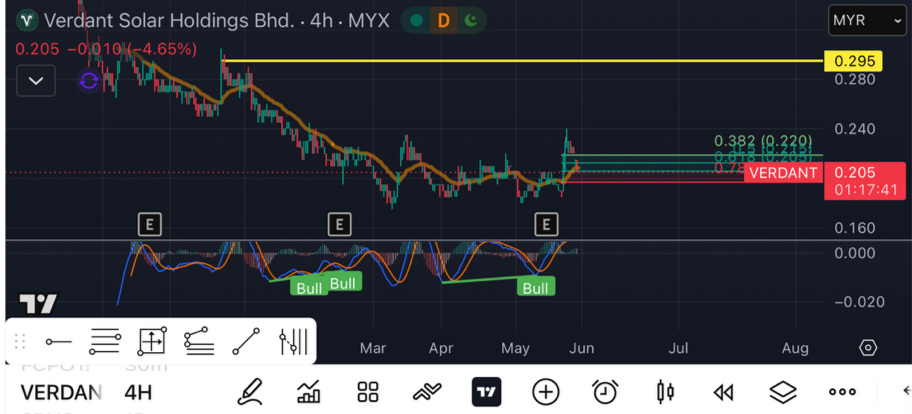The image size is (912, 414).
Task: Click the 0.205 -0.010 (-4.65%) price change text
Action: [106, 49]
